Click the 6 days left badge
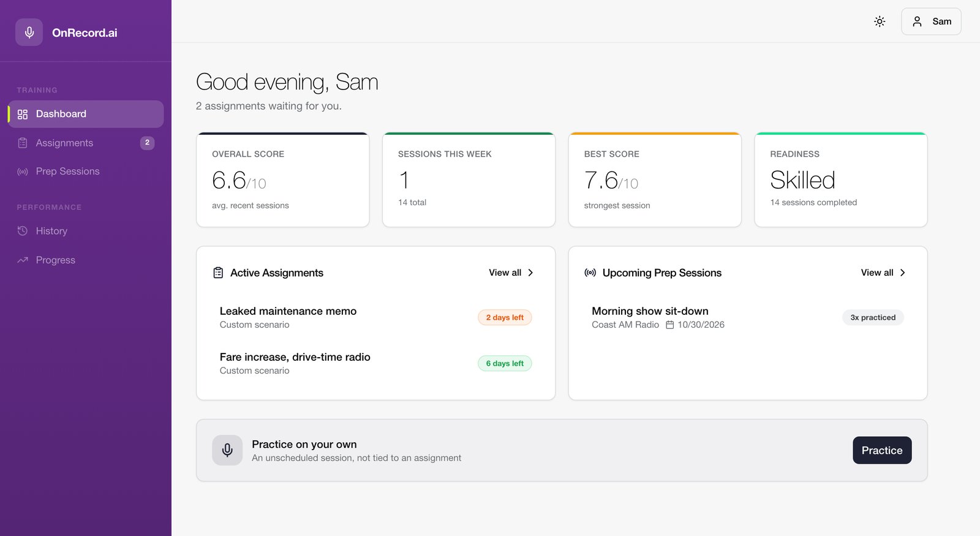 pos(505,363)
